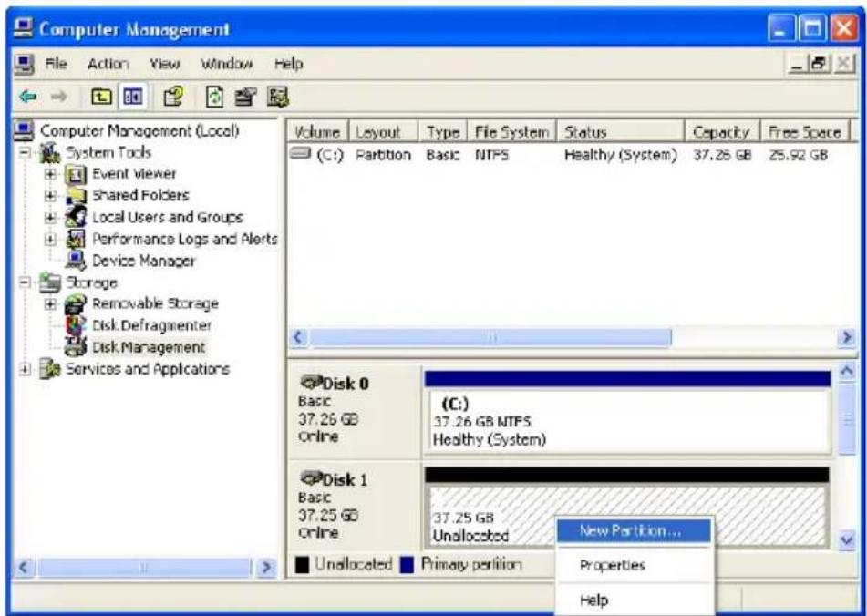The image size is (867, 616).
Task: Select the Local Users and Groups icon
Action: click(76, 217)
